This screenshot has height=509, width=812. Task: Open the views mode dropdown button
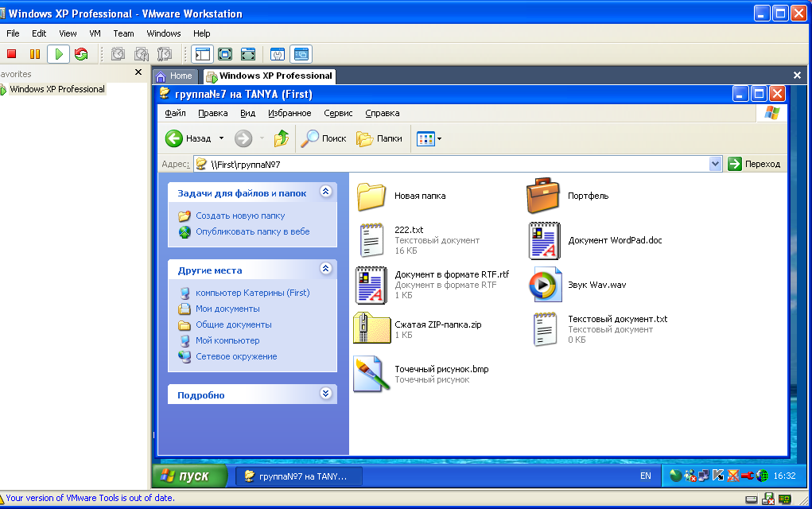[x=429, y=138]
